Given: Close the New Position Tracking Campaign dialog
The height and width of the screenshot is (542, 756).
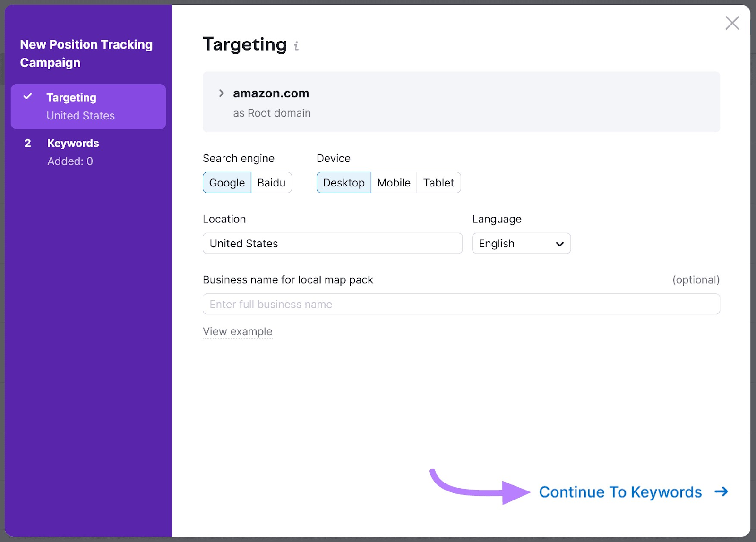Looking at the screenshot, I should point(732,23).
